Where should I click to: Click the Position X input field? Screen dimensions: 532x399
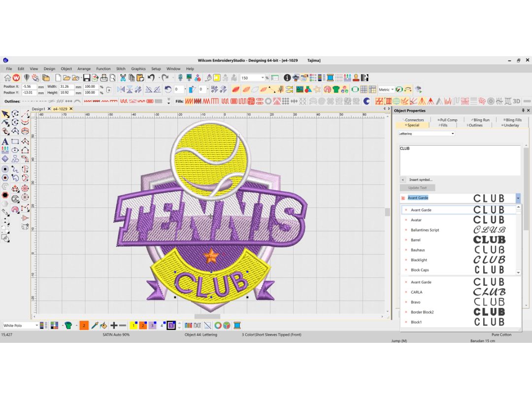click(x=29, y=87)
